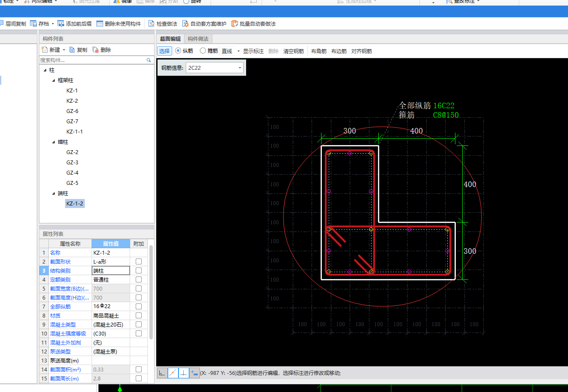Image resolution: width=568 pixels, height=392 pixels.
Task: Select the 纵筋 radio button
Action: 178,51
